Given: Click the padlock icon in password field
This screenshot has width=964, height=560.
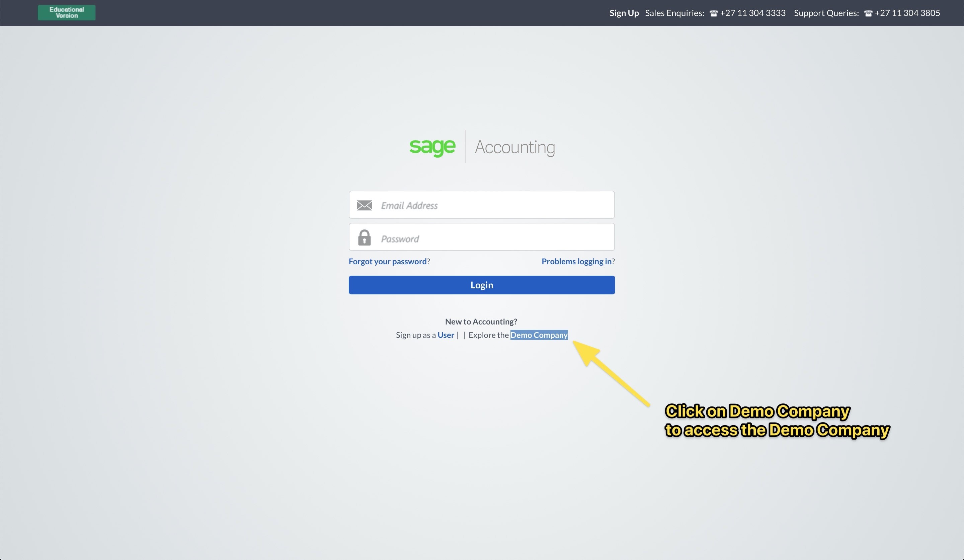Looking at the screenshot, I should coord(364,238).
